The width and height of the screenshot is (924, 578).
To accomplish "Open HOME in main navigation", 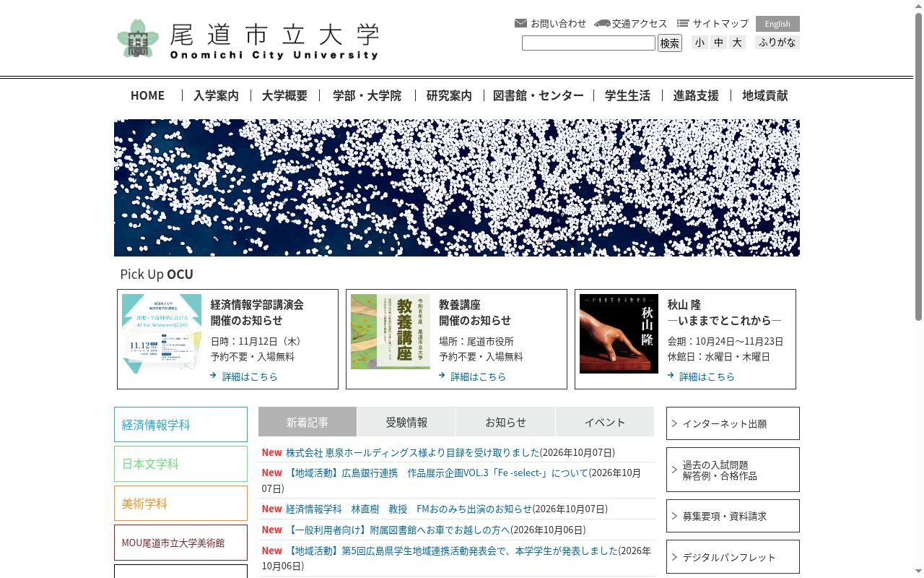I will click(147, 95).
